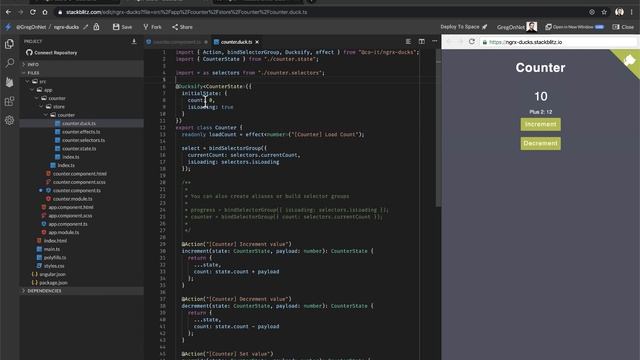The image size is (640, 360).
Task: Open the Chrome three-dot menu
Action: 631,12
